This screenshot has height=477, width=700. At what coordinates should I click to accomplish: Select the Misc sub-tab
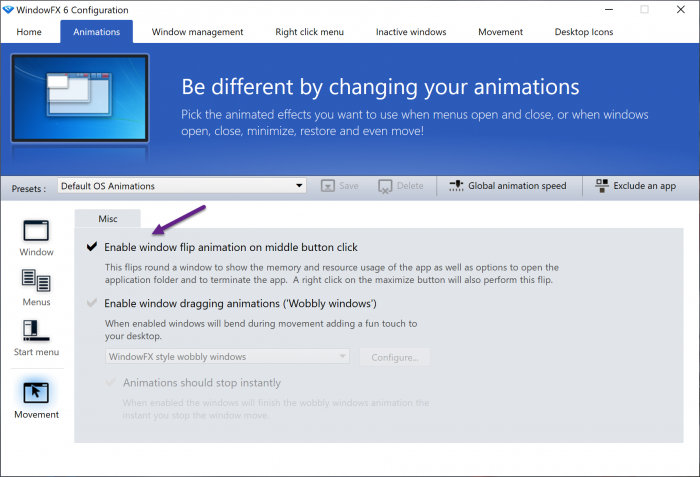point(107,219)
